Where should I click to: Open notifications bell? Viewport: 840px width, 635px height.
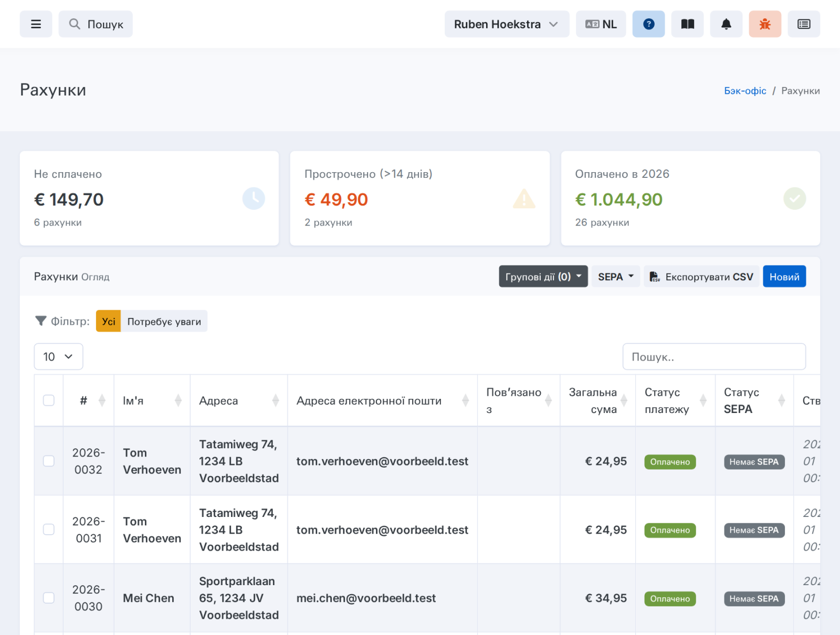tap(726, 24)
